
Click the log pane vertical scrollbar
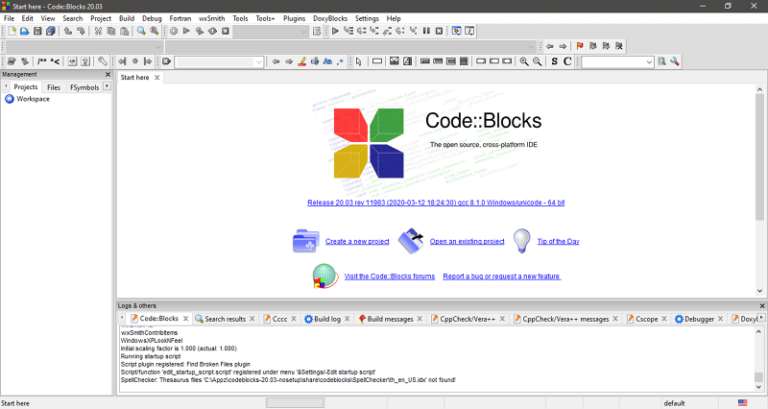point(759,360)
